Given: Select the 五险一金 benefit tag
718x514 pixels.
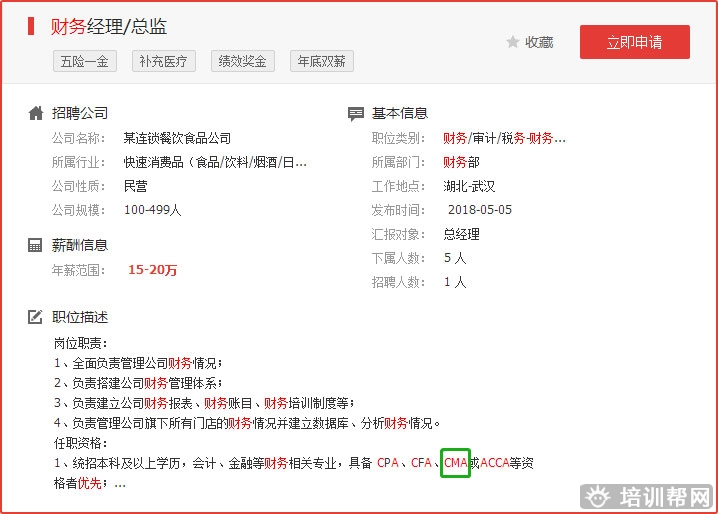Looking at the screenshot, I should 85,61.
